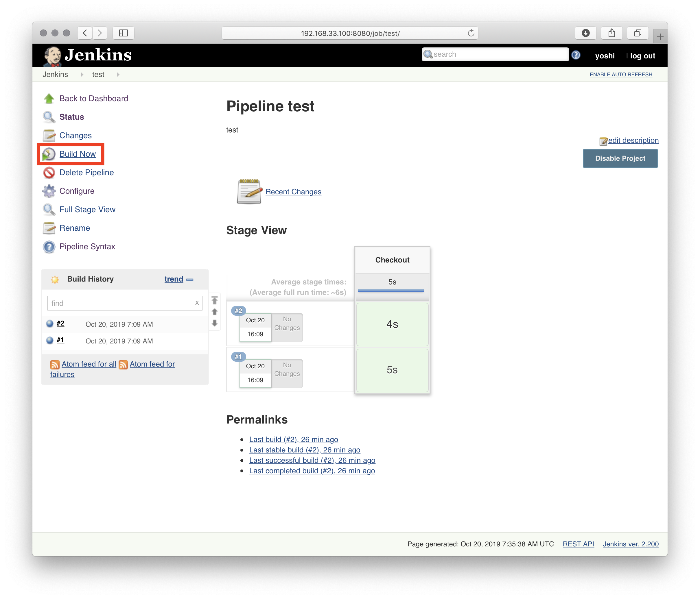Screen dimensions: 700x599
Task: Go back with browser back arrow
Action: click(85, 33)
